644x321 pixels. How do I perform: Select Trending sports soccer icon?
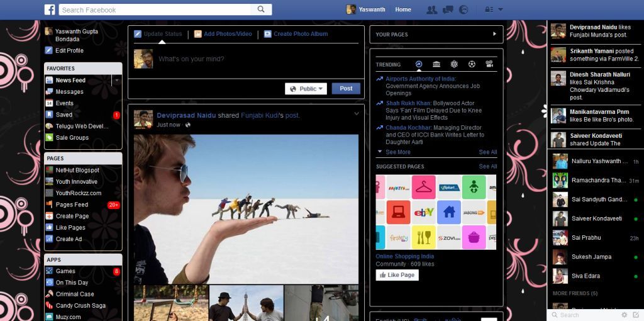472,64
